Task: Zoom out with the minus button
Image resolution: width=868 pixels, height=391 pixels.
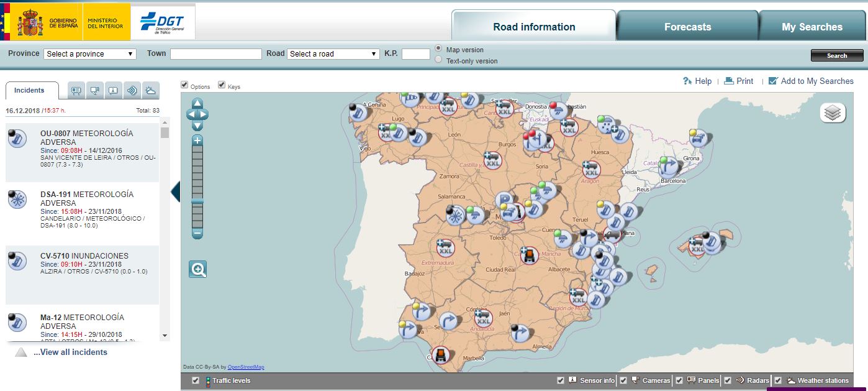Action: point(197,234)
